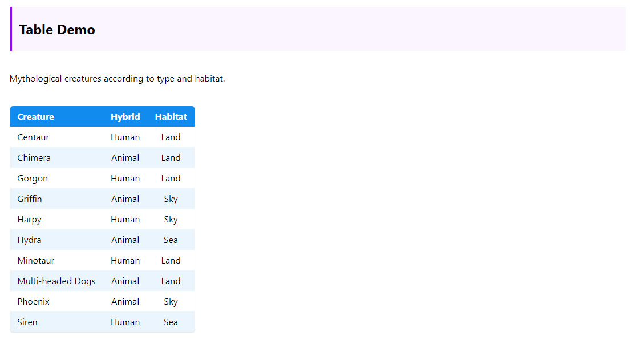Select the Habitat column header
This screenshot has width=644, height=340.
tap(171, 117)
